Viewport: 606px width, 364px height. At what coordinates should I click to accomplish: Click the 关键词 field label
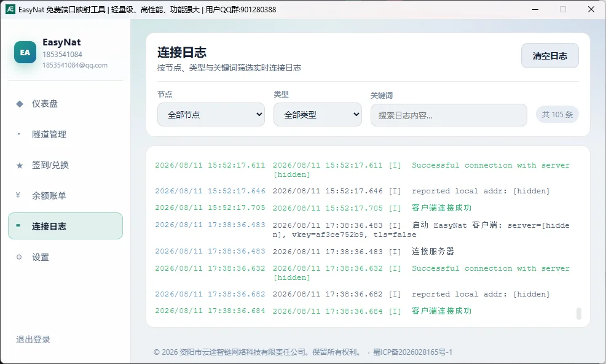coord(382,95)
